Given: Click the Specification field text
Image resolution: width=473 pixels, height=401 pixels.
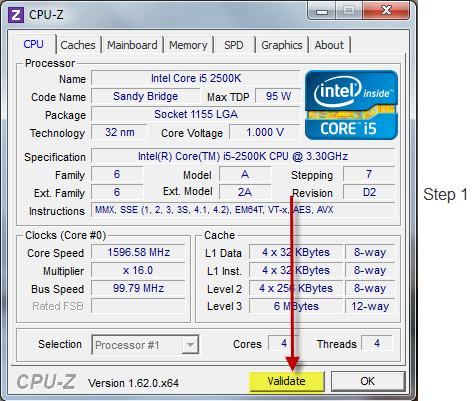Looking at the screenshot, I should coord(243,156).
